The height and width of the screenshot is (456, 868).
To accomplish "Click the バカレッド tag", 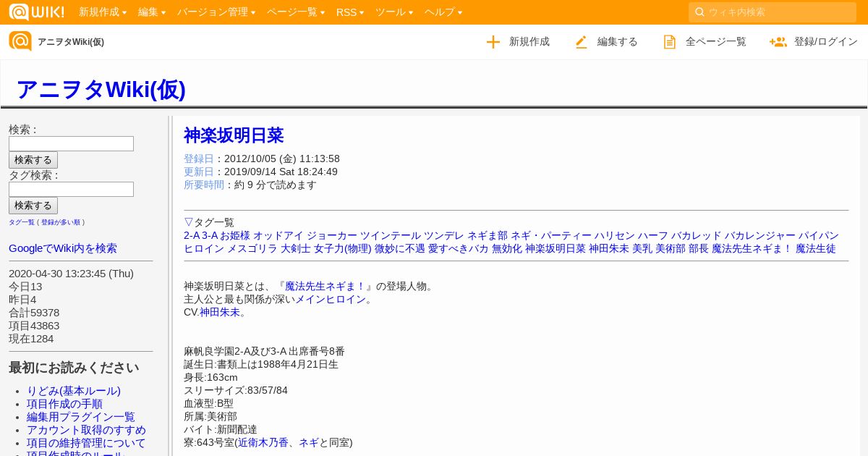I will click(x=696, y=235).
